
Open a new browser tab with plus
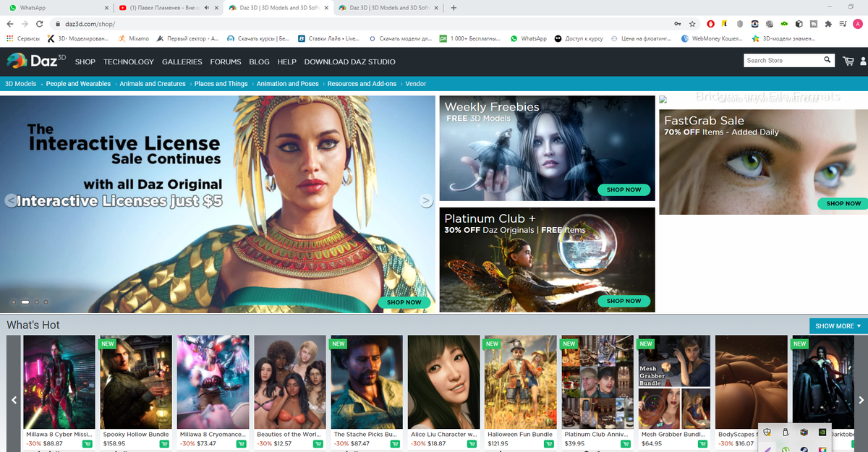454,8
